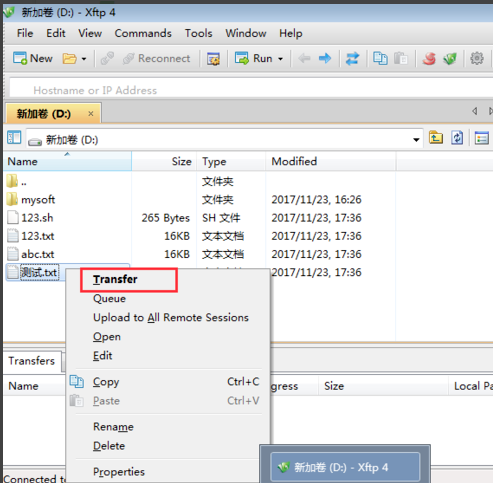Click the 265 Bytes size cell
Screen dimensions: 493x483
[166, 218]
